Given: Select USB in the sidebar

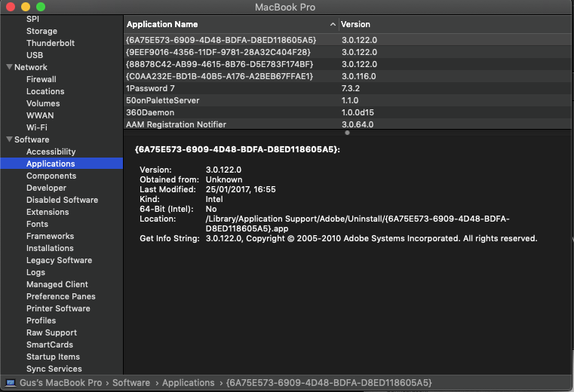Looking at the screenshot, I should tap(35, 55).
